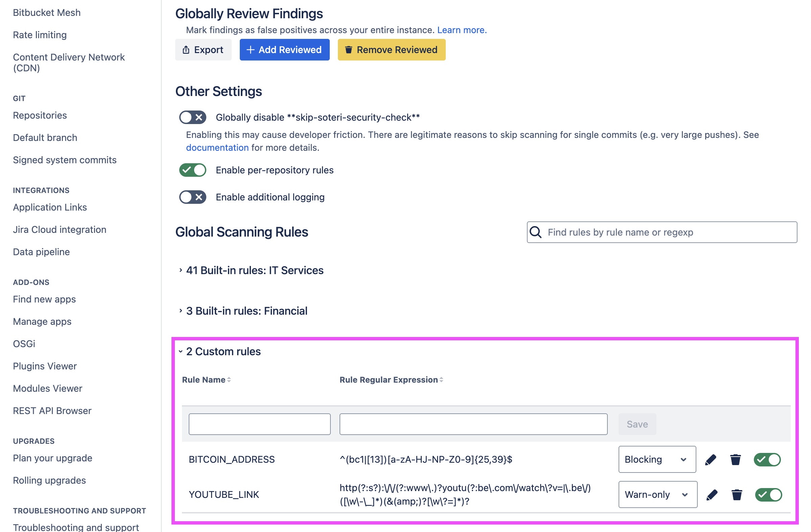Open Repositories in the sidebar
Image resolution: width=811 pixels, height=532 pixels.
(x=40, y=115)
